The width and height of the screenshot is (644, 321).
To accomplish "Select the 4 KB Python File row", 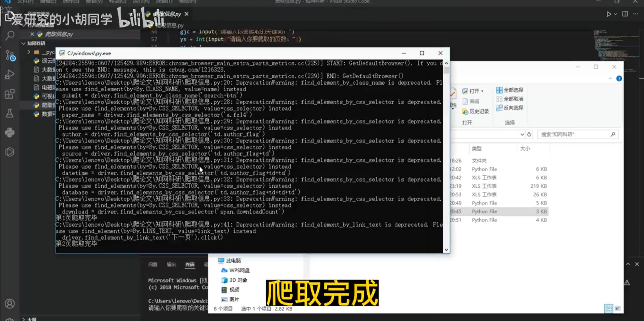I will [499, 220].
